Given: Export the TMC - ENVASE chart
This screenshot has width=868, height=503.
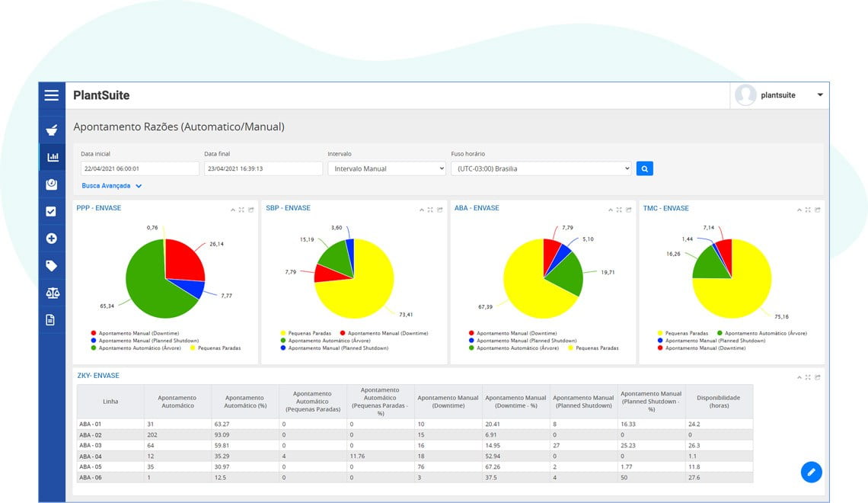Looking at the screenshot, I should pos(818,210).
